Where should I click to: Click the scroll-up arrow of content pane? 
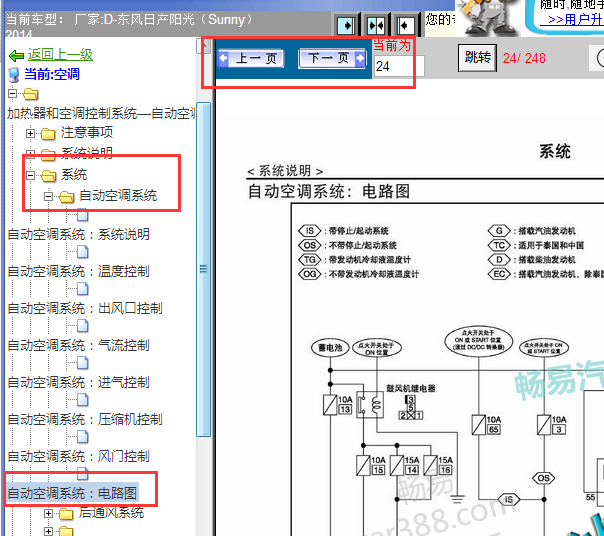point(204,47)
